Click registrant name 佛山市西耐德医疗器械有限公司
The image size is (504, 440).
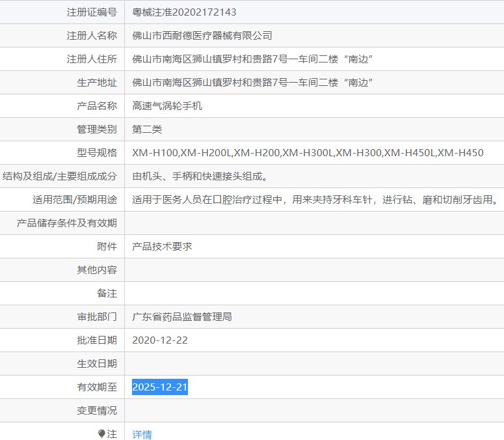click(x=202, y=35)
